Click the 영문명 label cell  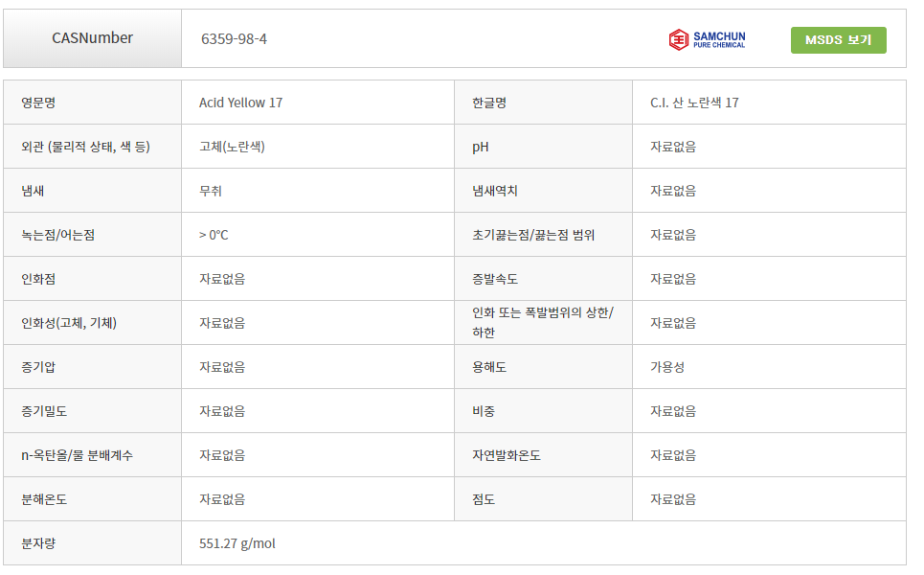point(93,103)
